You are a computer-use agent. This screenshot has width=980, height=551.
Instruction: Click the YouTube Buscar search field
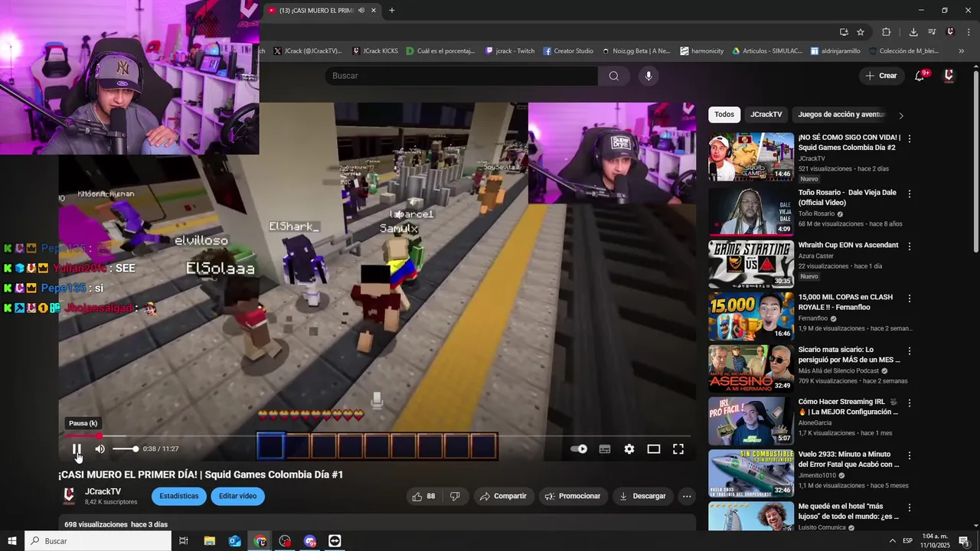[x=462, y=76]
